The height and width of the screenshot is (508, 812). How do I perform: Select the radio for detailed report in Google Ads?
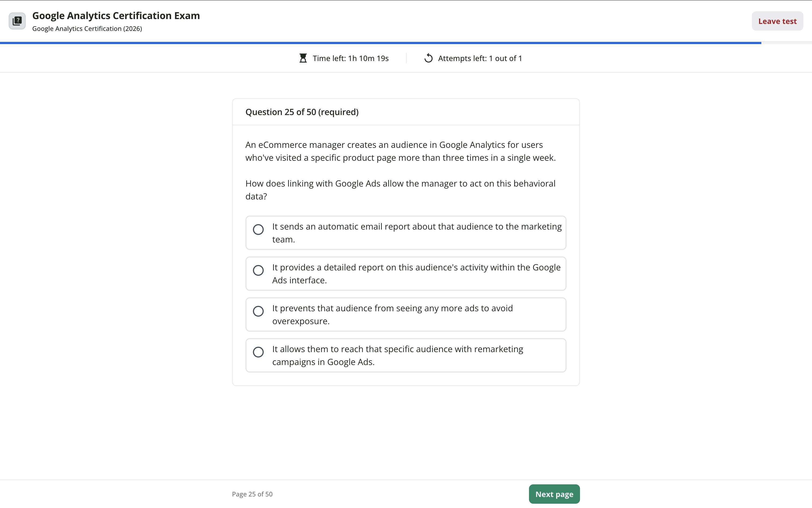(x=258, y=270)
